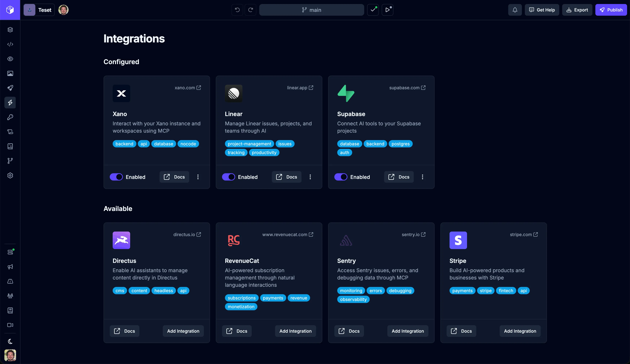Open the Supabase three-dot menu
Screen dimensions: 630x364
pos(422,177)
